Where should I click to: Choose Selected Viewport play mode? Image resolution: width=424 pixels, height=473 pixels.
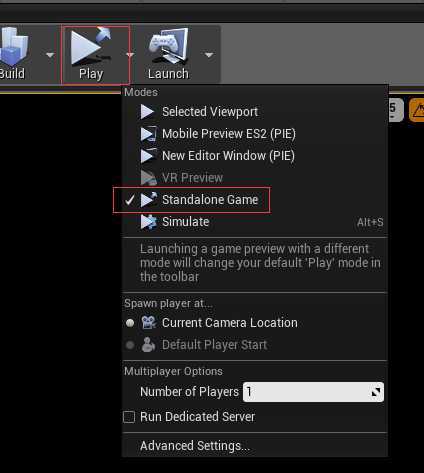point(255,112)
